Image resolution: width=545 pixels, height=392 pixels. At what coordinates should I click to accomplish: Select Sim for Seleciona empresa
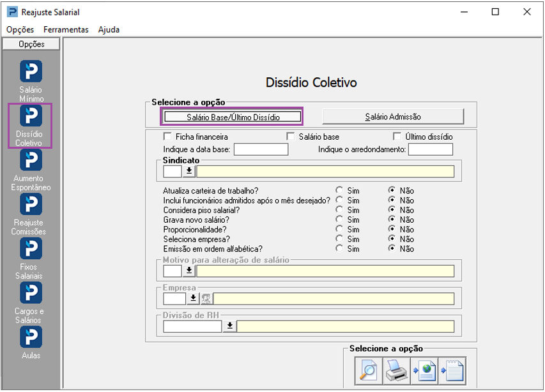click(x=339, y=239)
